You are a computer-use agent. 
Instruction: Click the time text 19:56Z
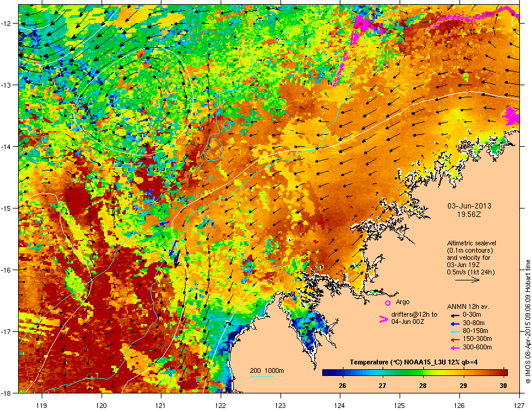[469, 215]
